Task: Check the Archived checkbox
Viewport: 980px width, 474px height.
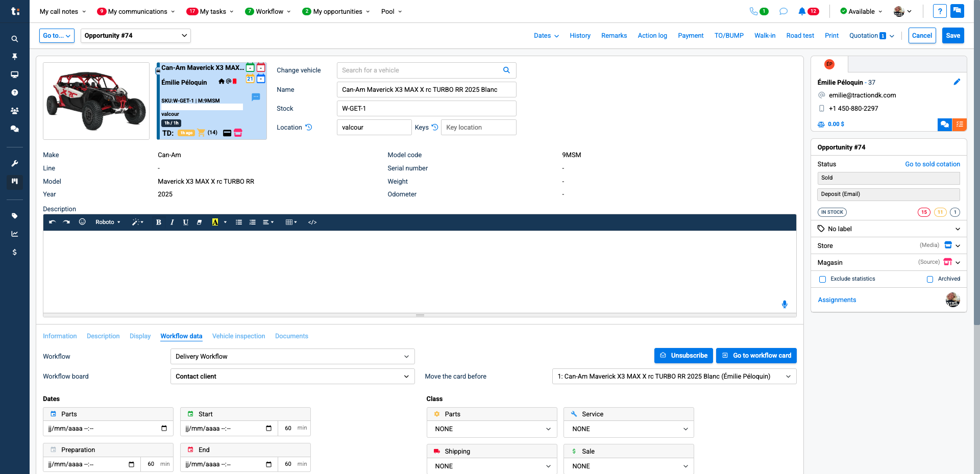Action: [929, 279]
